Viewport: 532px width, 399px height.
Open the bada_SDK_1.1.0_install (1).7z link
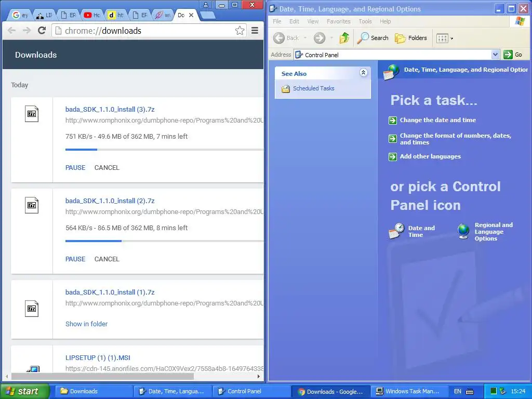(110, 292)
